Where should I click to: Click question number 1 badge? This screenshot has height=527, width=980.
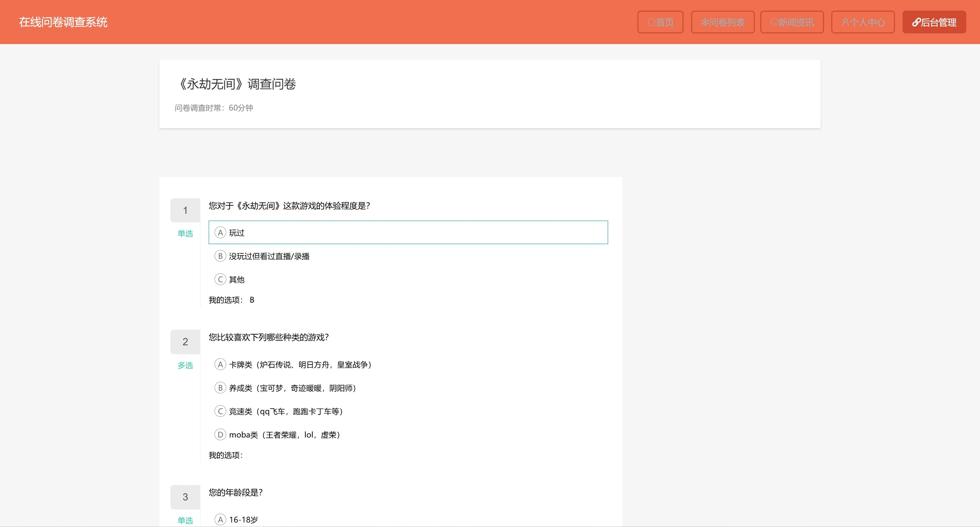(185, 210)
